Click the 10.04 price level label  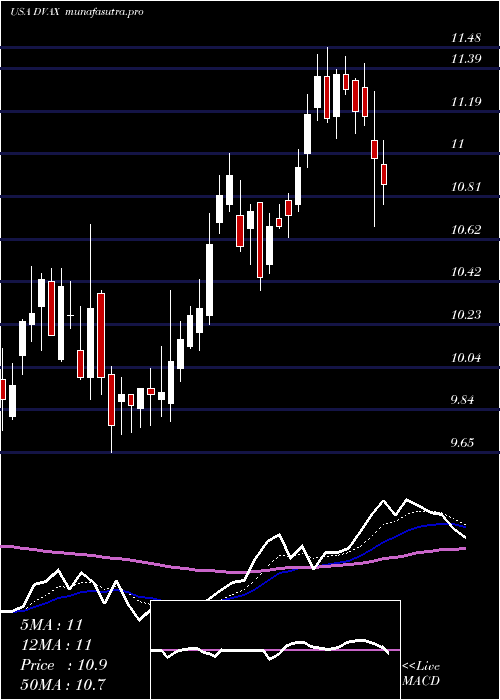tap(466, 358)
